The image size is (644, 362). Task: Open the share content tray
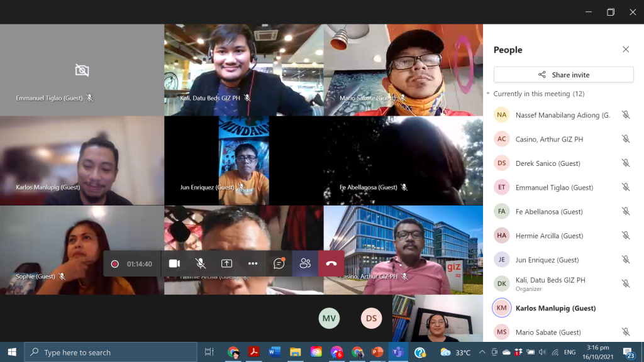[x=226, y=264]
